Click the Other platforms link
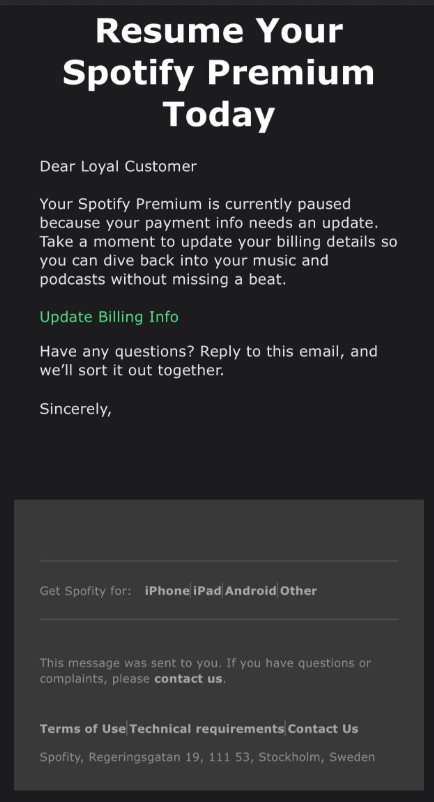Screen dimensions: 434x802 click(x=299, y=591)
